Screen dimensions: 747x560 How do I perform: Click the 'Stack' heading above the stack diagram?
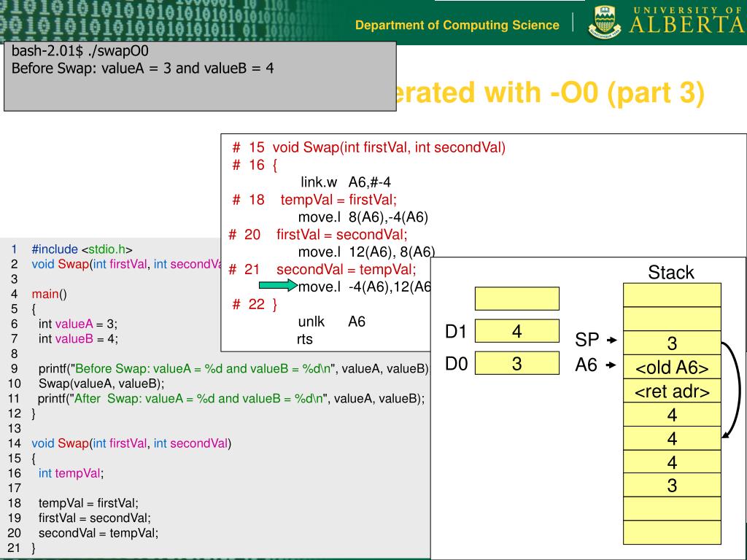[671, 273]
